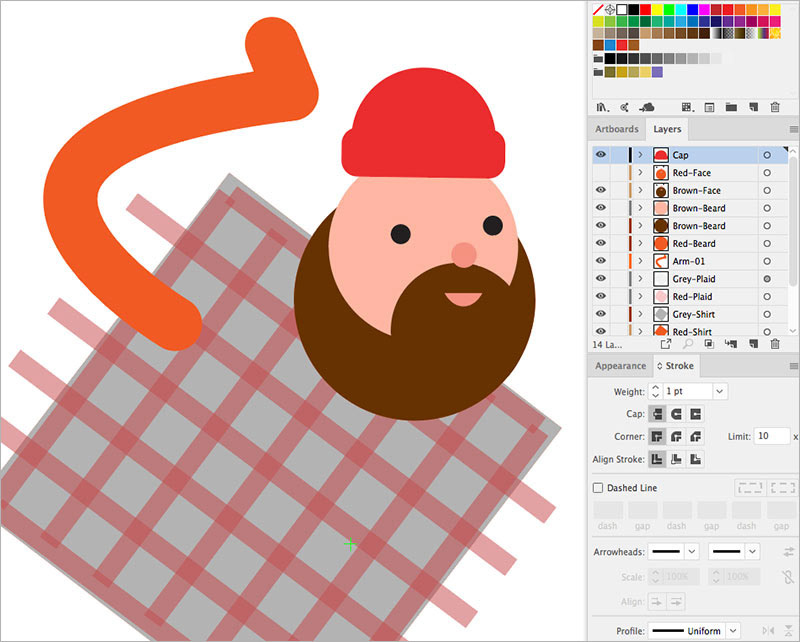Viewport: 800px width, 642px height.
Task: Click the Locate Object magnifier icon
Action: (688, 344)
